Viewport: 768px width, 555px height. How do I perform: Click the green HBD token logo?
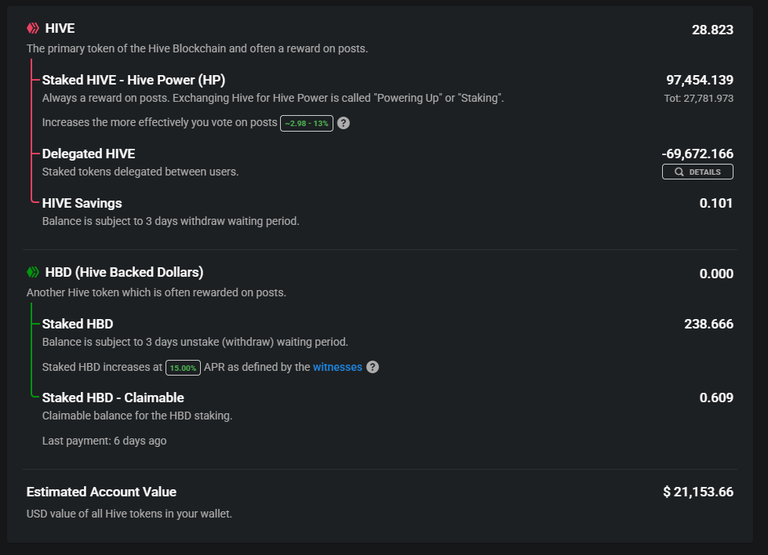click(x=33, y=272)
